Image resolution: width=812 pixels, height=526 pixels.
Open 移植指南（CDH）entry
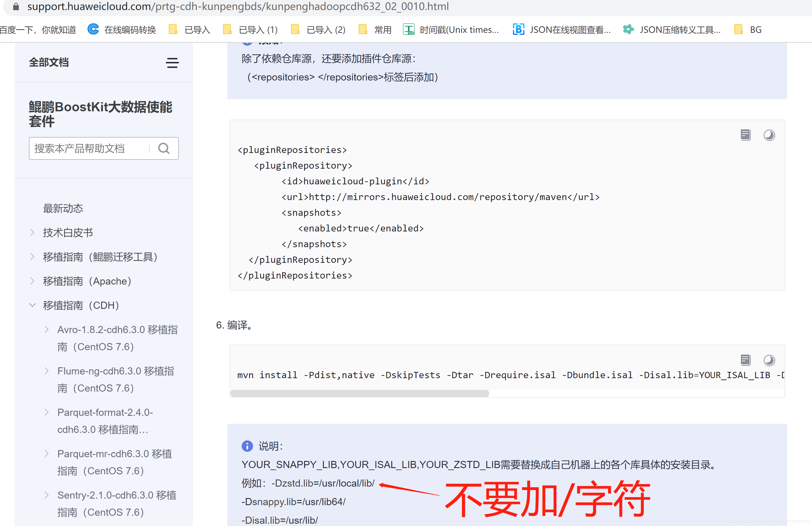pos(81,305)
